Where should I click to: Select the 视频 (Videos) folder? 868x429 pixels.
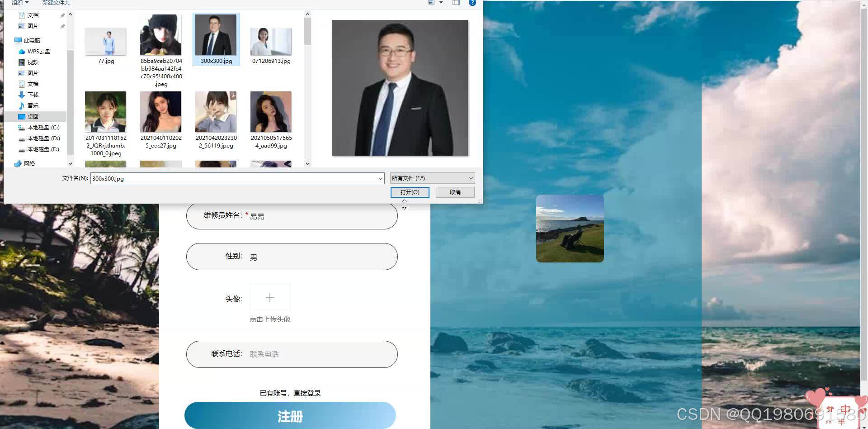33,62
